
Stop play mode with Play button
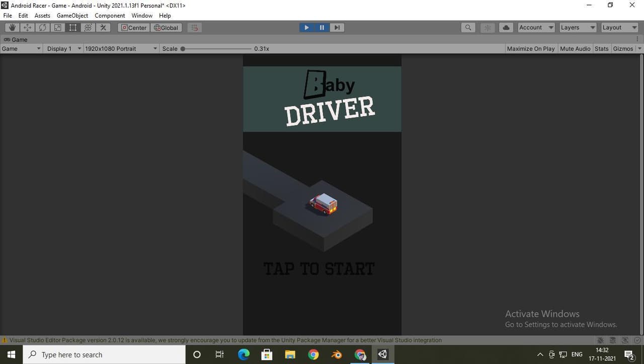[x=306, y=28]
